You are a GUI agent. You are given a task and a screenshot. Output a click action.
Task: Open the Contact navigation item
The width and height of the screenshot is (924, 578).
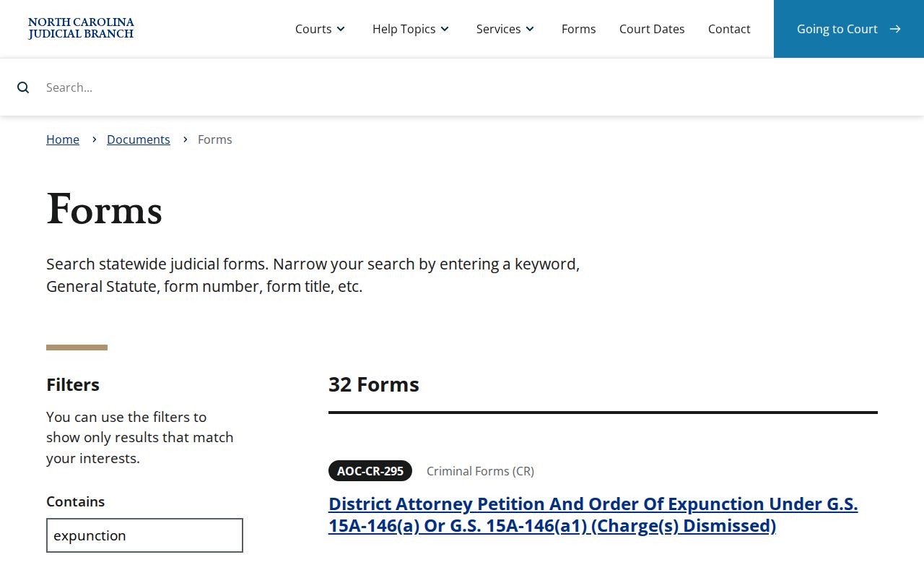(x=729, y=29)
